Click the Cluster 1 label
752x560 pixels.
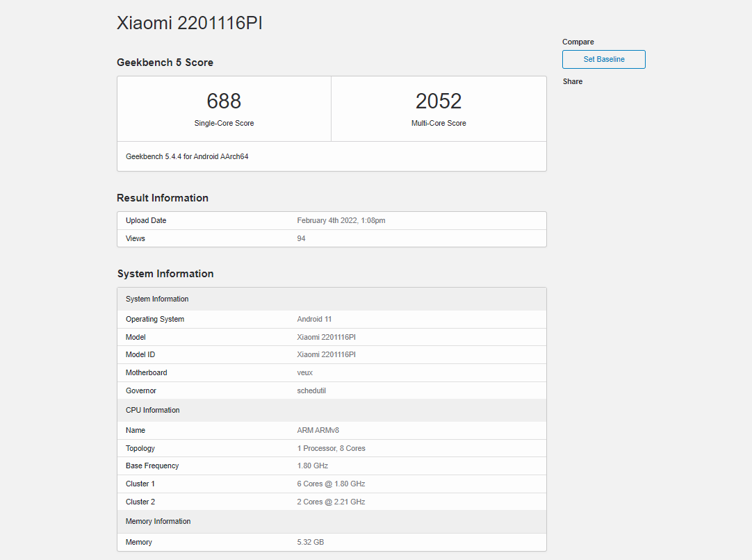pyautogui.click(x=140, y=484)
